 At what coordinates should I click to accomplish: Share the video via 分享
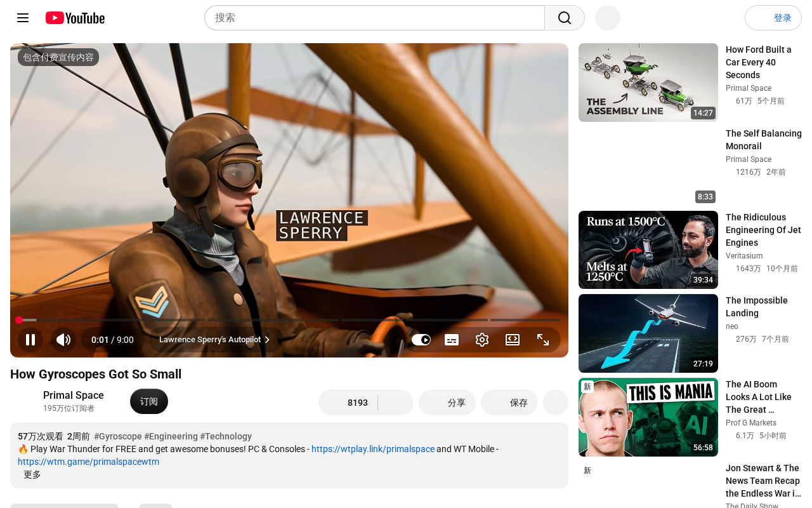point(447,403)
